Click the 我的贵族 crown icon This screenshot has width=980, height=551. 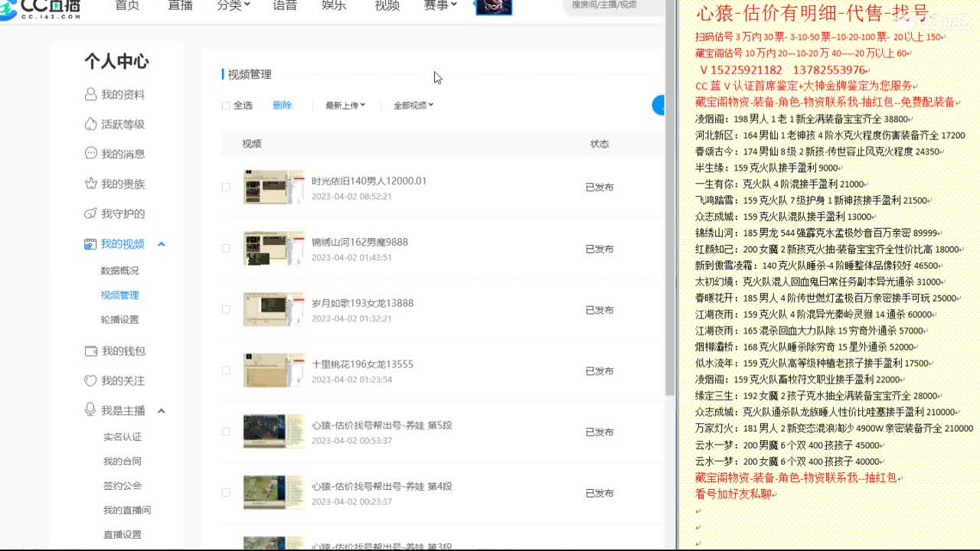click(x=90, y=184)
